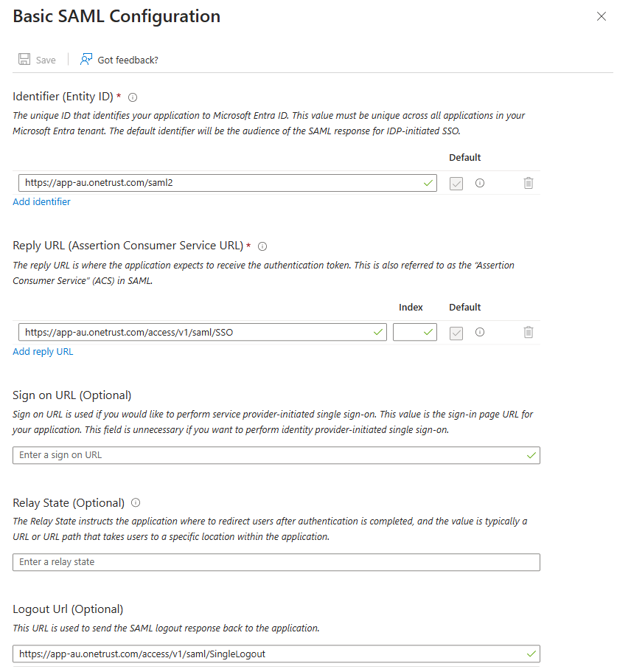Close the Basic SAML Configuration panel
Viewport: 617px width, 672px height.
pyautogui.click(x=602, y=17)
